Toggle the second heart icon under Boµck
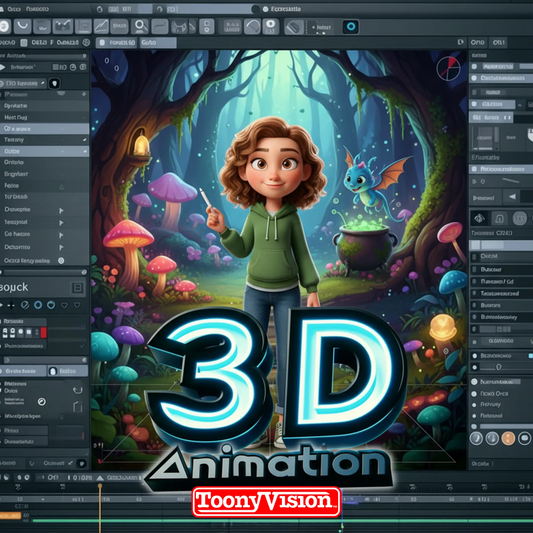This screenshot has width=533, height=533. [x=78, y=305]
